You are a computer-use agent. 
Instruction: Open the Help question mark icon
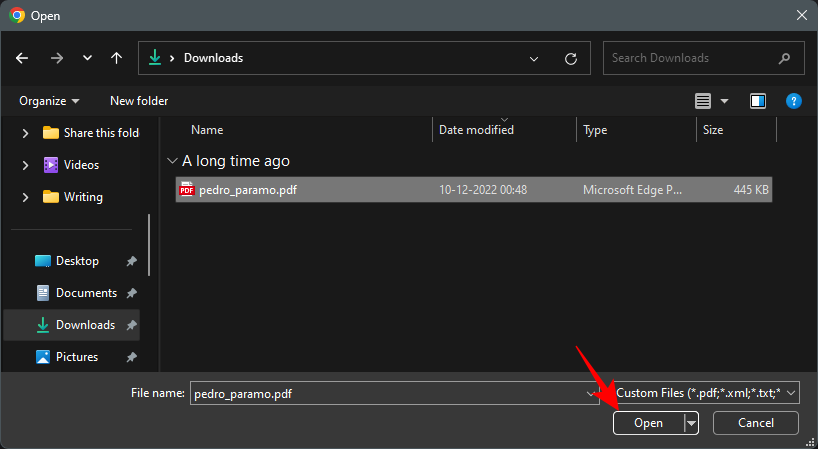(x=793, y=101)
